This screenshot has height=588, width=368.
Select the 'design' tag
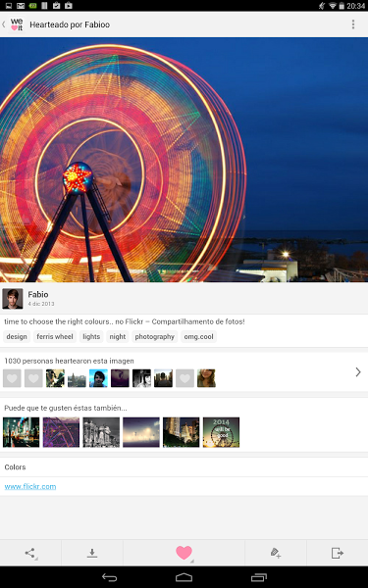17,336
